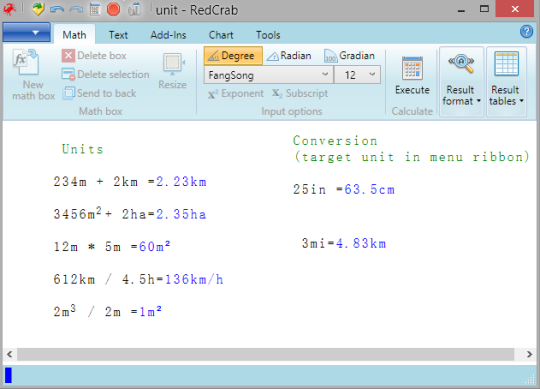Click Delete box red X icon
The width and height of the screenshot is (540, 389).
(x=68, y=55)
